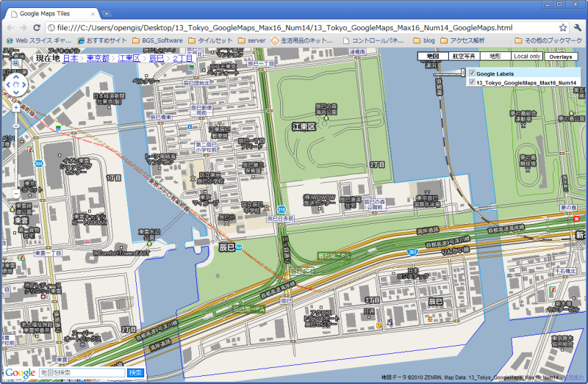Open the Overlays dropdown panel
This screenshot has width=588, height=384.
[561, 57]
